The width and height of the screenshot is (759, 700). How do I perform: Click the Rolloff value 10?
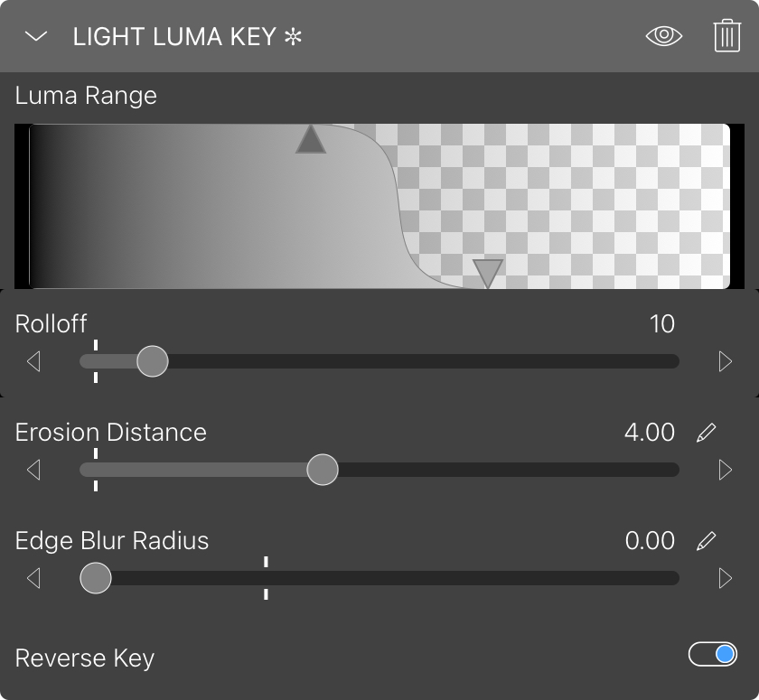coord(661,324)
